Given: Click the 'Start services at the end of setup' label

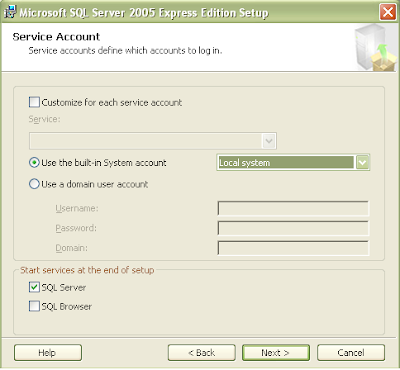Looking at the screenshot, I should point(87,270).
